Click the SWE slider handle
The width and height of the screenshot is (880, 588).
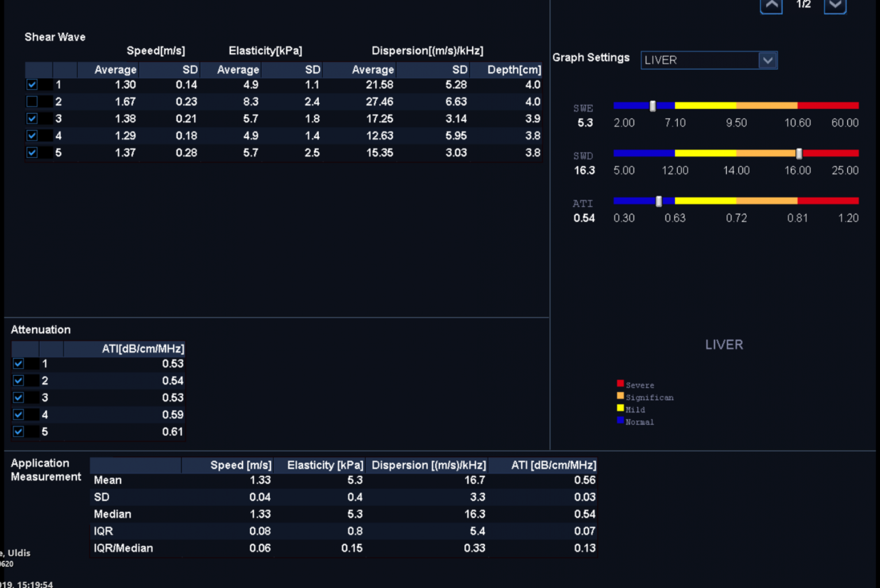[653, 106]
